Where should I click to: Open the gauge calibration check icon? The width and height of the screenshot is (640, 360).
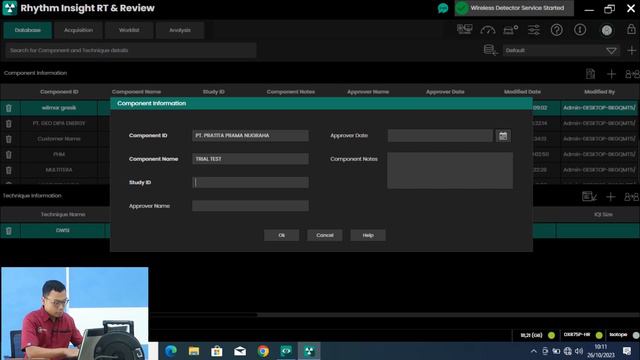[x=488, y=30]
